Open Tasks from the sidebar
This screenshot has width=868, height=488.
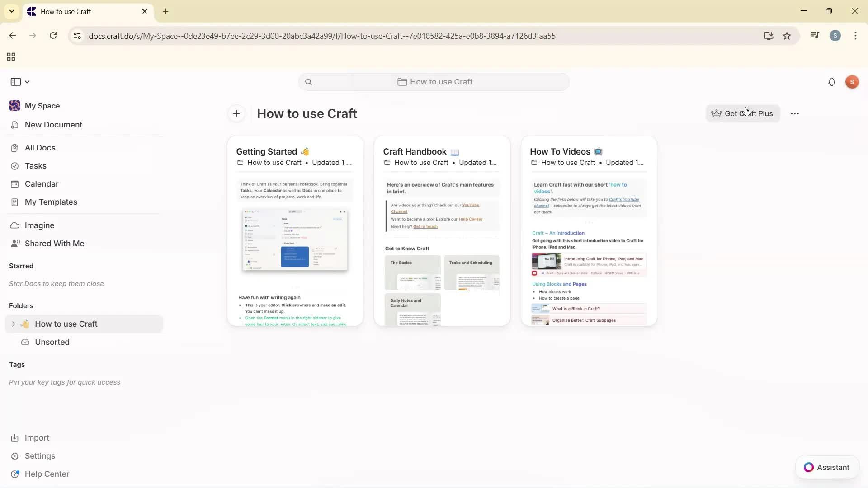pyautogui.click(x=35, y=166)
